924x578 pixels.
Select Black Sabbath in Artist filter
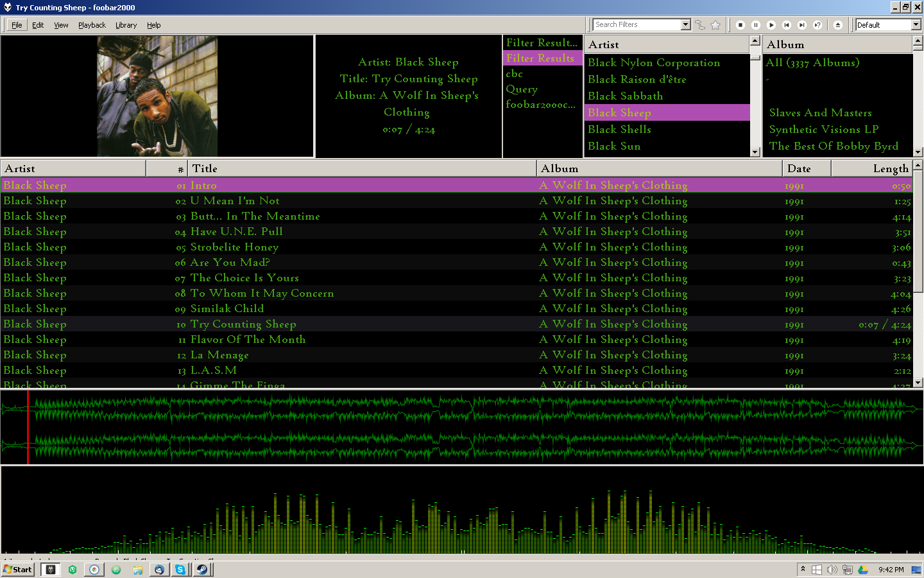pyautogui.click(x=667, y=96)
